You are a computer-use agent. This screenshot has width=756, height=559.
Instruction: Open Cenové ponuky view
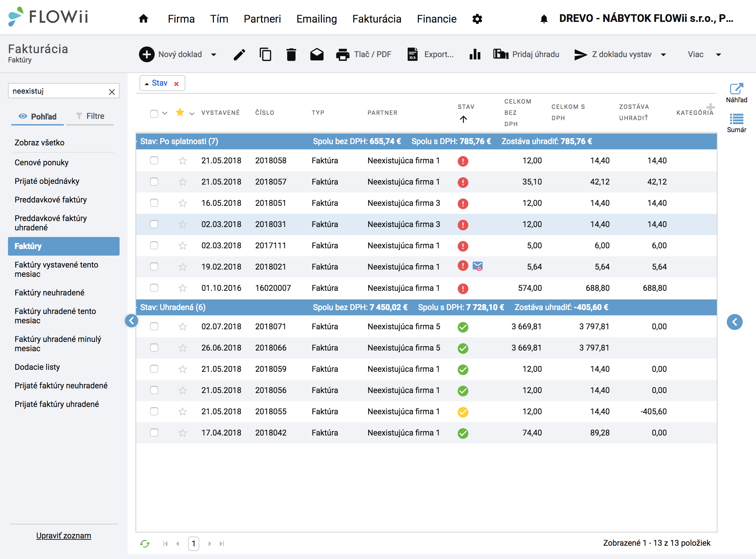[x=41, y=162]
